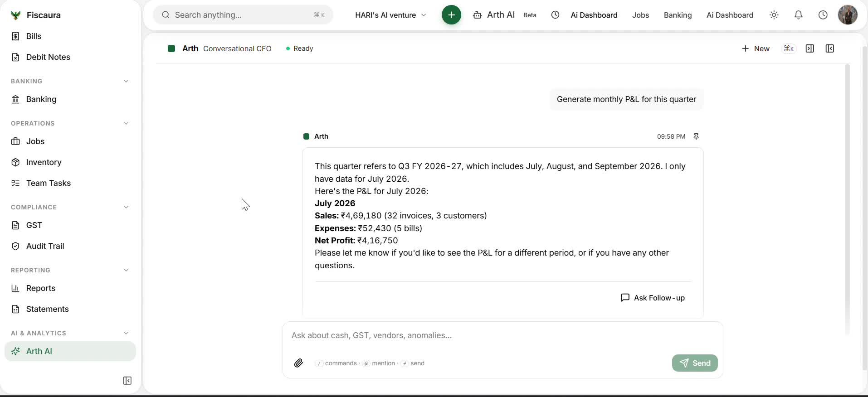Screen dimensions: 868x397
Task: Click the 'Sales: ₹4,69,180' line
Action: click(x=401, y=216)
